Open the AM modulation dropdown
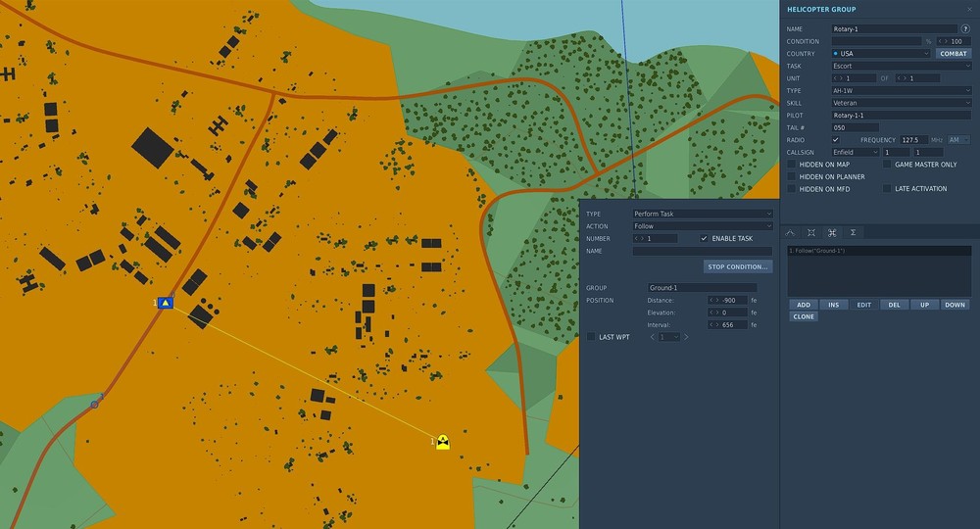Screen dimensions: 980x529 (x=958, y=140)
